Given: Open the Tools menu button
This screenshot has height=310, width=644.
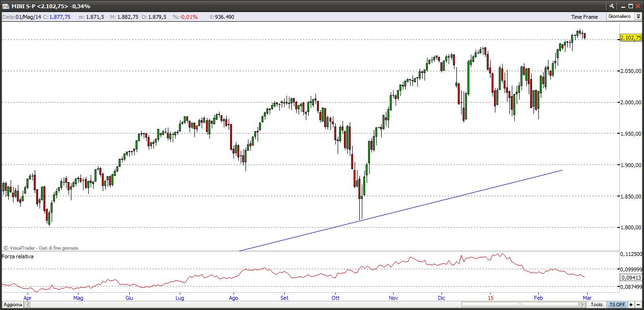Looking at the screenshot, I should 597,305.
